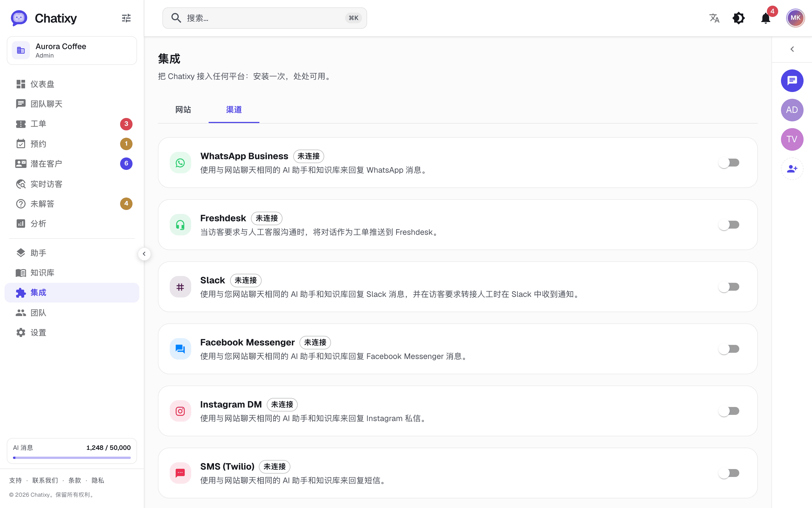Enable the Instagram DM toggle

[729, 411]
